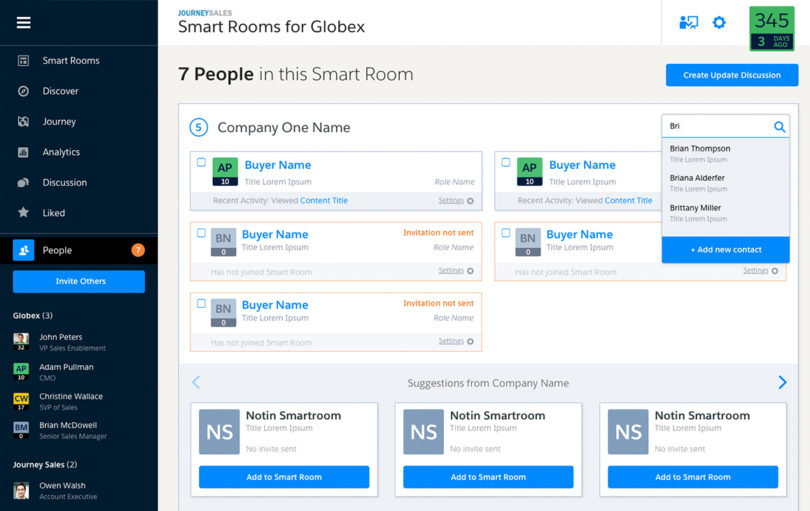Open Content Title link on the AP card beside search dropdown

(628, 200)
